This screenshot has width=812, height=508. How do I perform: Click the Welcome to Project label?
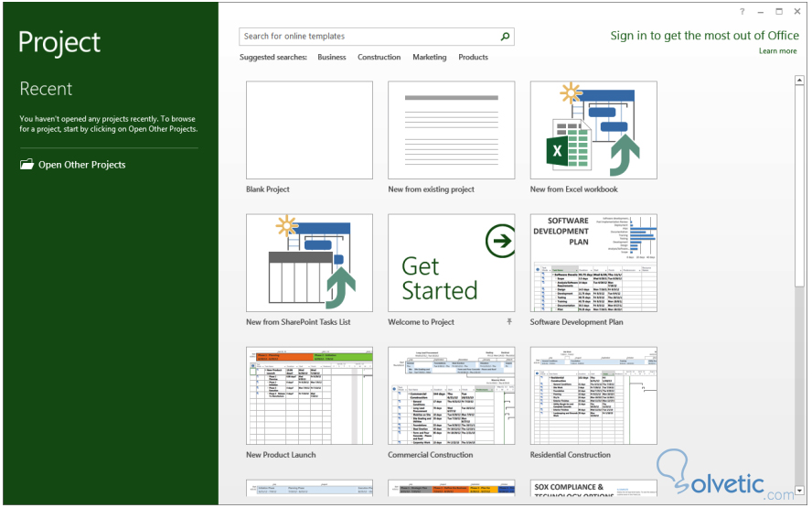(x=421, y=322)
